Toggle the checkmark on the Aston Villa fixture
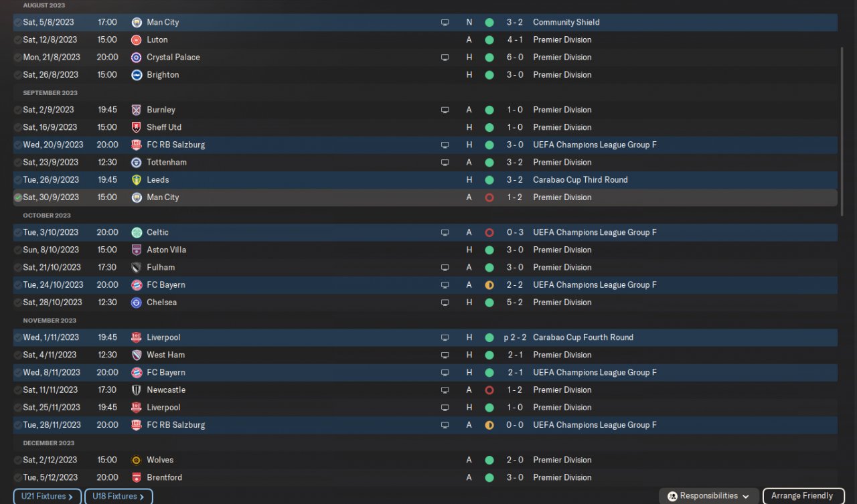 (18, 250)
